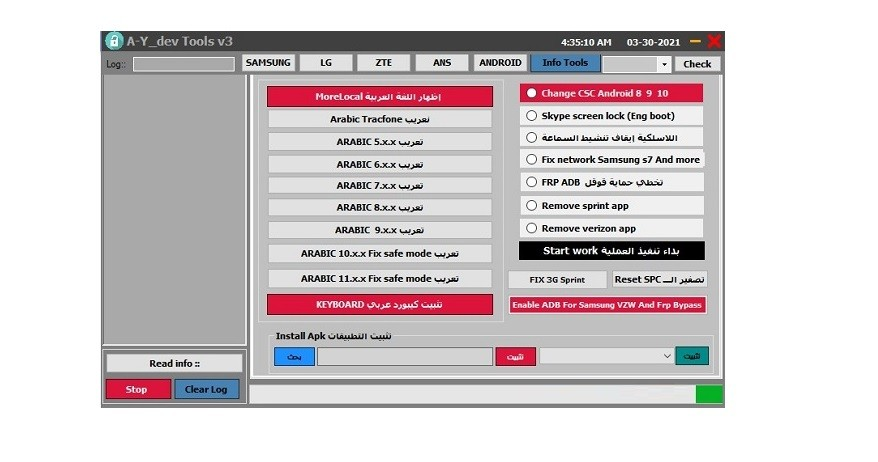Click the ARABIC 7.x.x button
878x462 pixels.
point(380,185)
